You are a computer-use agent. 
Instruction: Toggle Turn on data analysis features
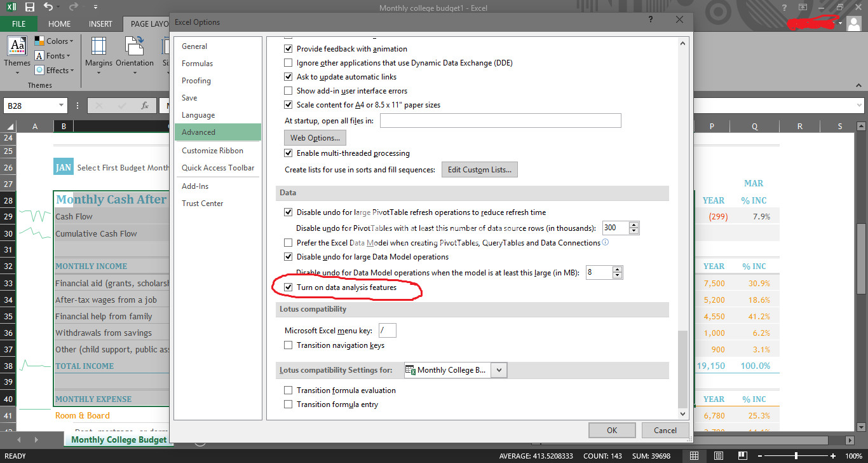[x=288, y=287]
